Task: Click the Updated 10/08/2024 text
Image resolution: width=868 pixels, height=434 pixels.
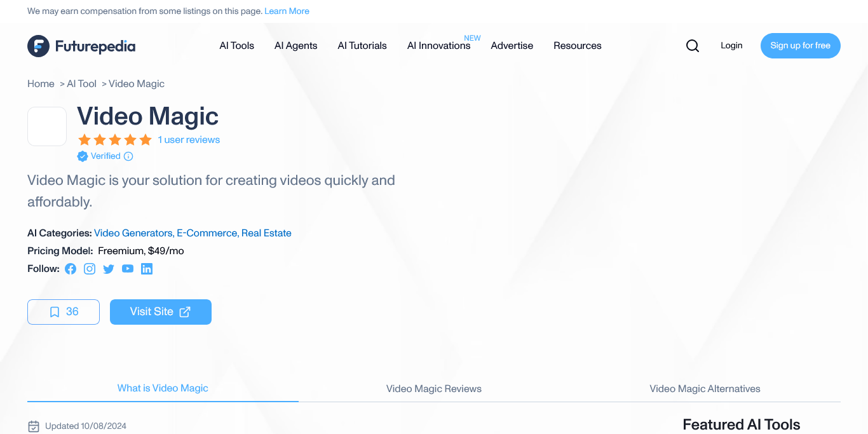Action: click(x=86, y=426)
